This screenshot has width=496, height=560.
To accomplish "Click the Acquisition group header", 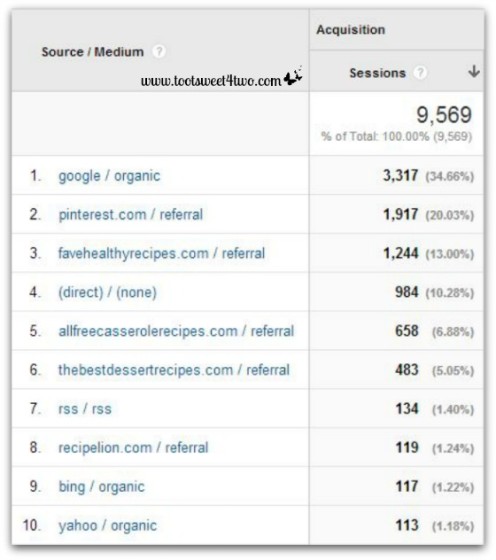I will [x=351, y=30].
